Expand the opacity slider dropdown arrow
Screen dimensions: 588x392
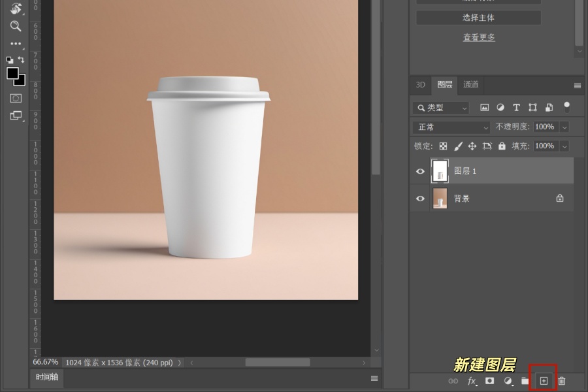tap(564, 127)
